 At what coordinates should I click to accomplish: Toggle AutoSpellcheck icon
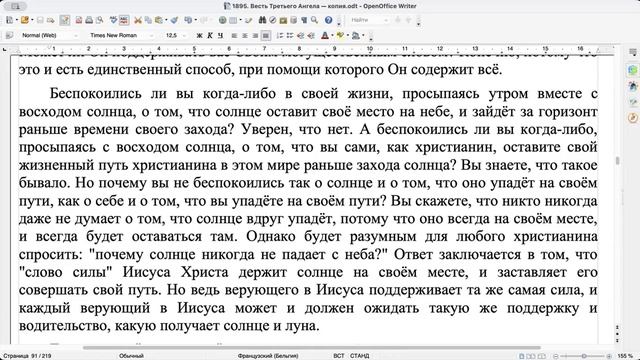pos(124,20)
